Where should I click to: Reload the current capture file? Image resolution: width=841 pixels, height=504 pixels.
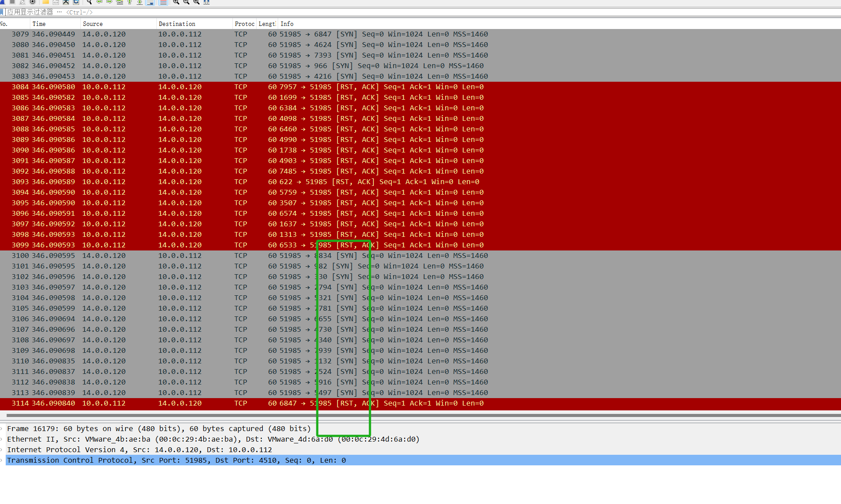coord(76,2)
